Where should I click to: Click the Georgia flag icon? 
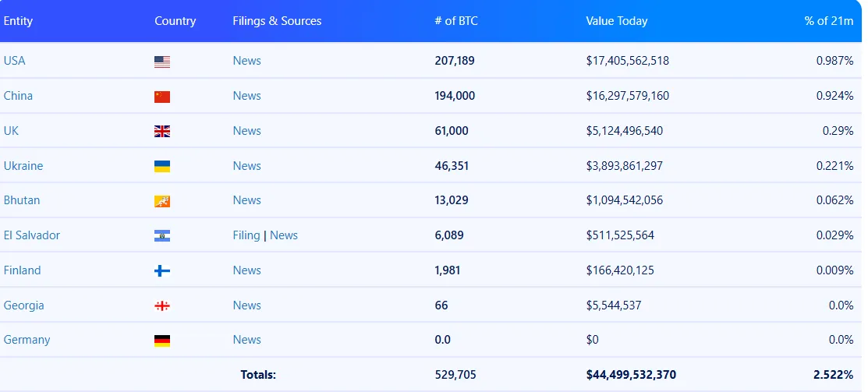162,306
